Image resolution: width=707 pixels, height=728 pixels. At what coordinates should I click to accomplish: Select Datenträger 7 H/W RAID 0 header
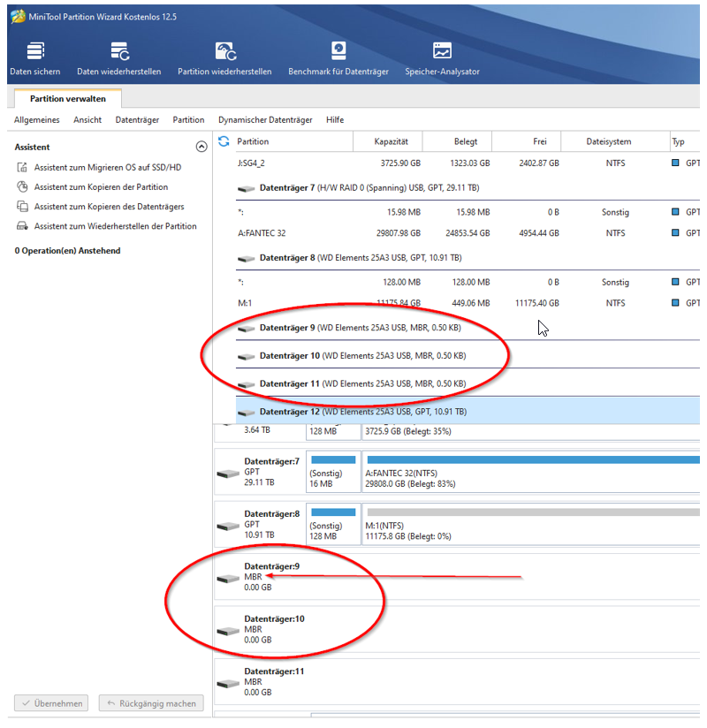coord(468,187)
